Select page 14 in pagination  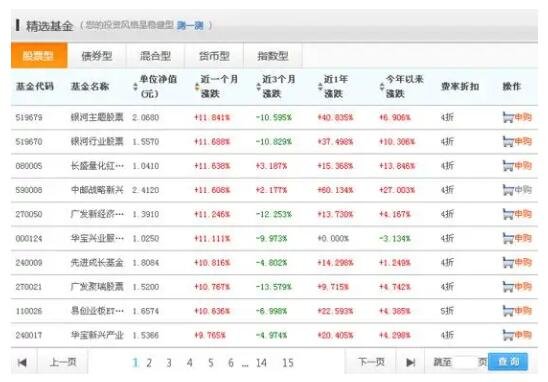(x=261, y=363)
